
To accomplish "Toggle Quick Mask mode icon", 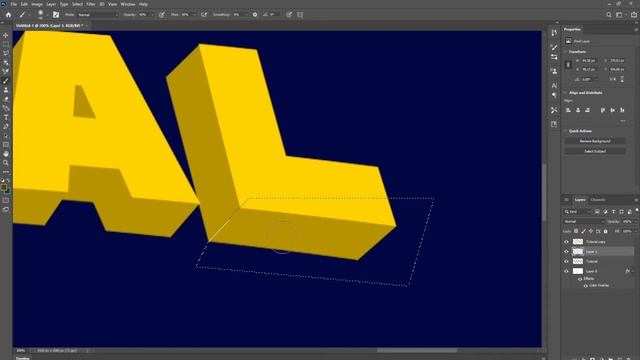I will [x=6, y=200].
